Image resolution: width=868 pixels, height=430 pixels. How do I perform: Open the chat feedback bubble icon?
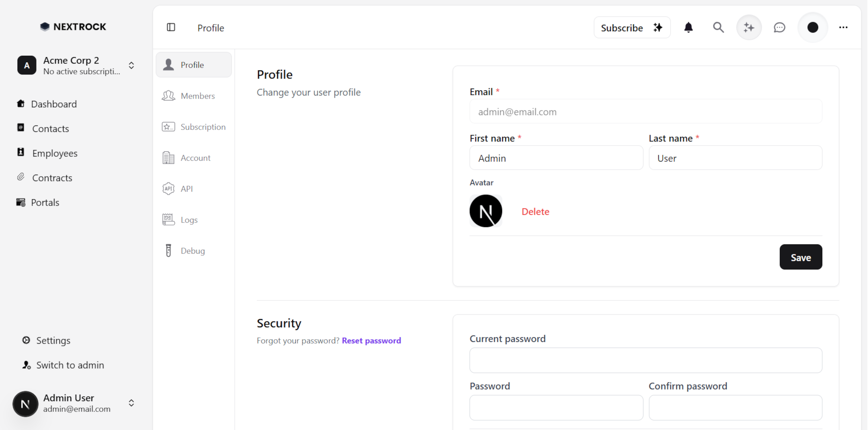tap(779, 27)
